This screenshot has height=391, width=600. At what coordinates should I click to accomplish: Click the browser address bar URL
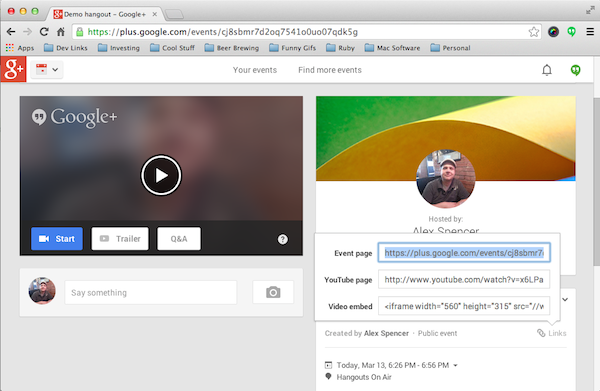[x=223, y=32]
